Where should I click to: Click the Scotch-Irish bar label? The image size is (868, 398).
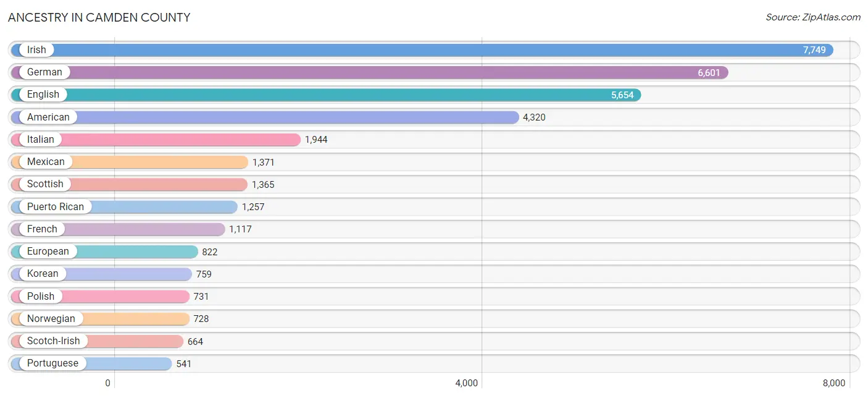(54, 341)
